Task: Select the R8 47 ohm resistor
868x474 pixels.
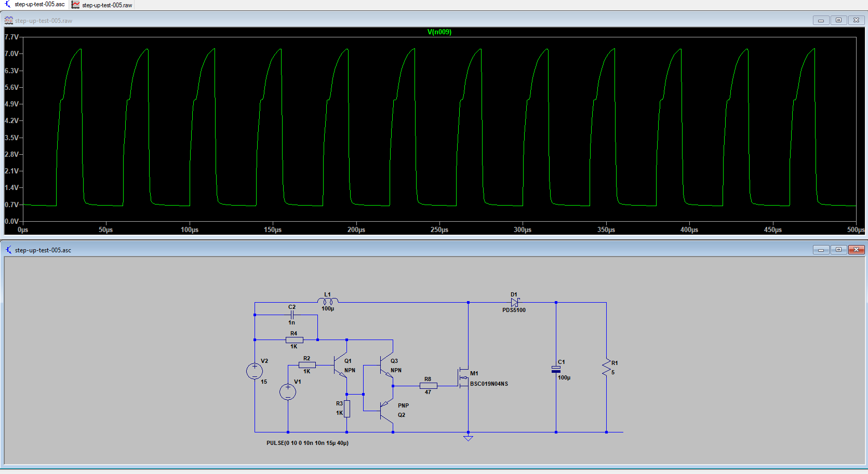Action: 428,386
